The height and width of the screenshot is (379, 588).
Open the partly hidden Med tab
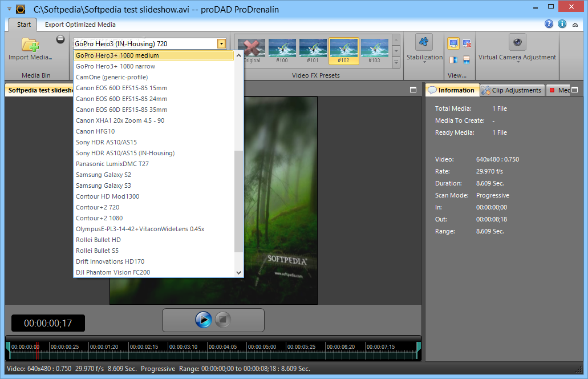coord(559,90)
